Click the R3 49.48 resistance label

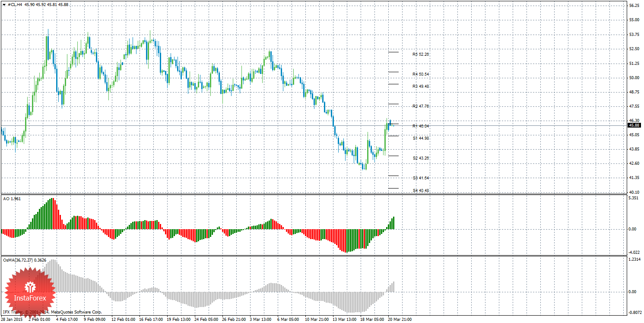point(420,86)
